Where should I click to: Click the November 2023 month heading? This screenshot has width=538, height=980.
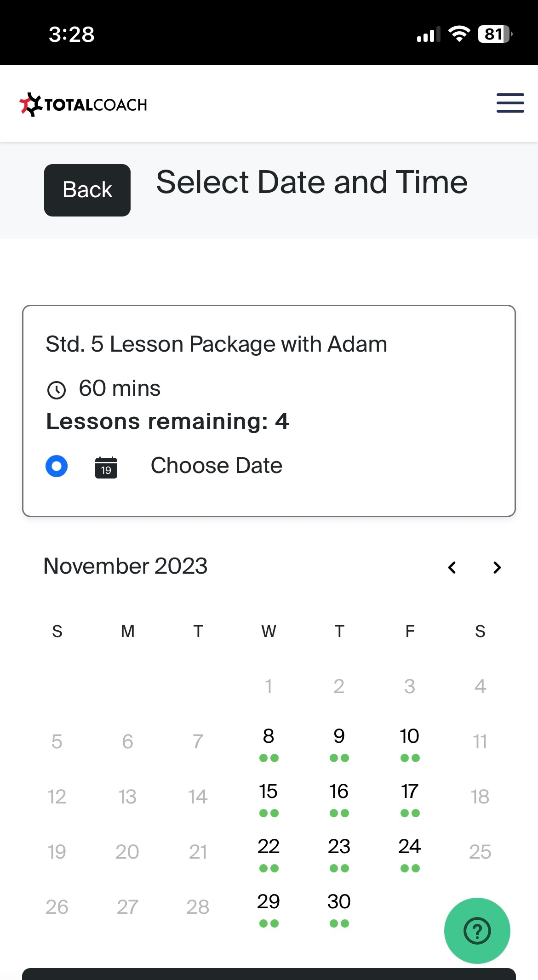click(x=126, y=566)
